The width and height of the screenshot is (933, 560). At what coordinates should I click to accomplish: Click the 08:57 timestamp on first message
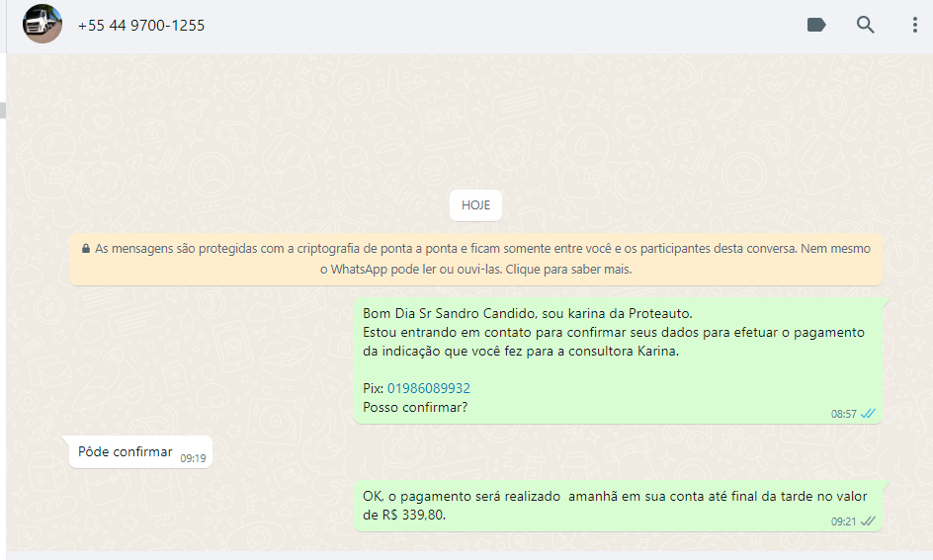point(843,414)
